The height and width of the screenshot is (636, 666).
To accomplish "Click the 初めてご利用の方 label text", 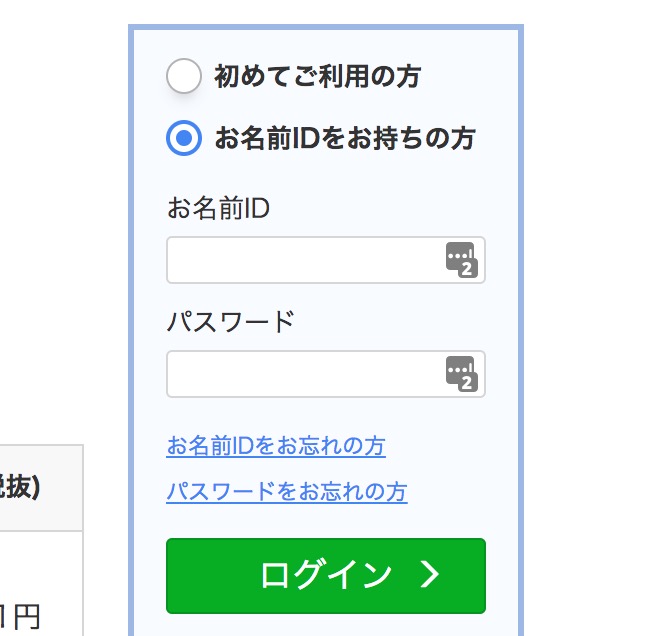I will pyautogui.click(x=318, y=76).
